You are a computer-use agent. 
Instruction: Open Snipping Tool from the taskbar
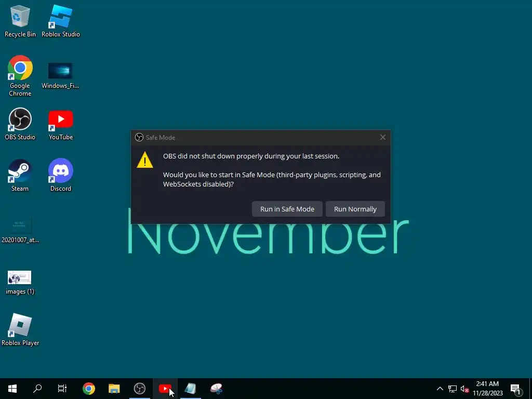(x=216, y=389)
